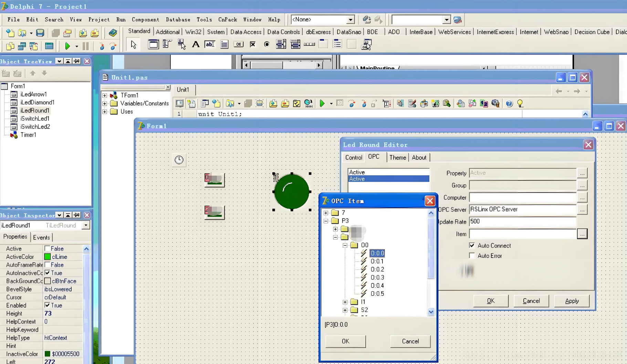Click the browse button next to Item field
The width and height of the screenshot is (627, 364).
coord(582,234)
